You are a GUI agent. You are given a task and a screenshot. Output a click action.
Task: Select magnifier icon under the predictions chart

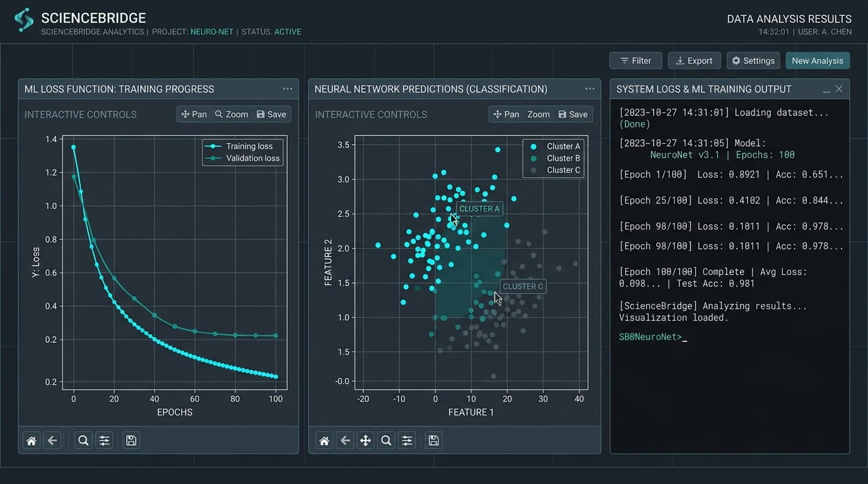[386, 441]
